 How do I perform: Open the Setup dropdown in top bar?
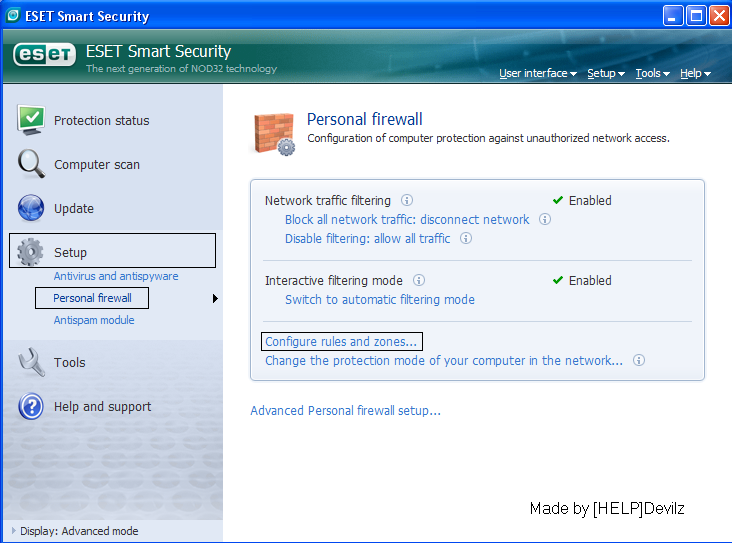[x=605, y=74]
